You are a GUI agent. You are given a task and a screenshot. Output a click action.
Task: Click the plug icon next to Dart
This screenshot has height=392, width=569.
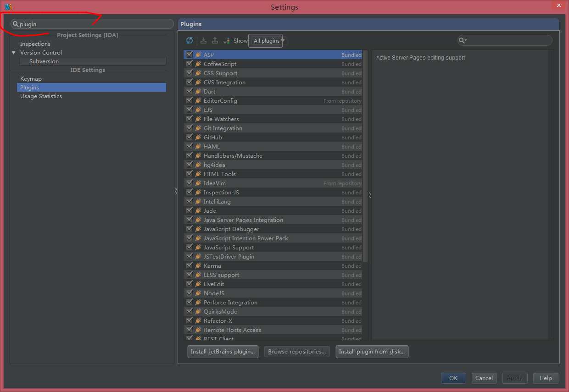(198, 91)
